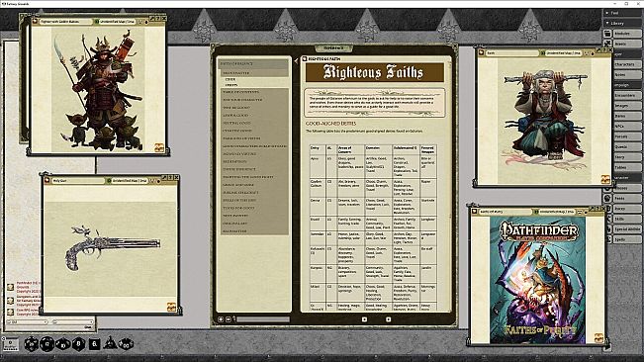
Task: Click the share token in old woman image window
Action: [x=605, y=179]
